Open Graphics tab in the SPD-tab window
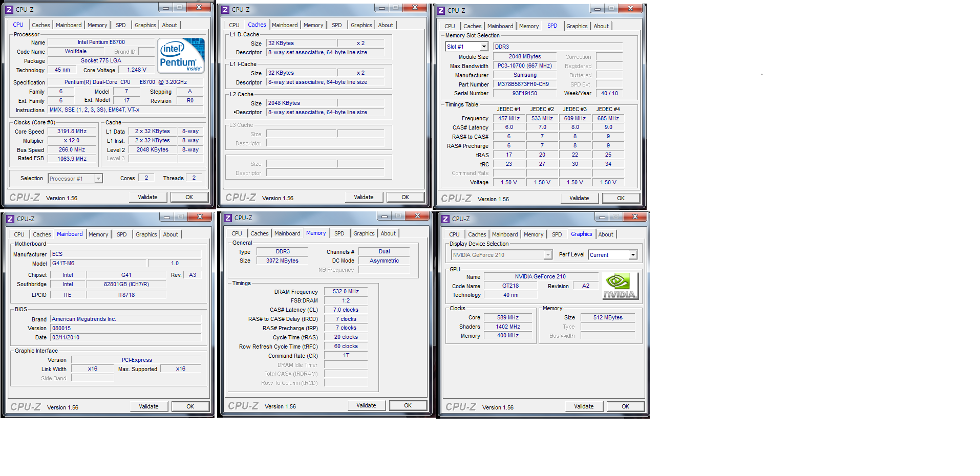980x476 pixels. [577, 26]
